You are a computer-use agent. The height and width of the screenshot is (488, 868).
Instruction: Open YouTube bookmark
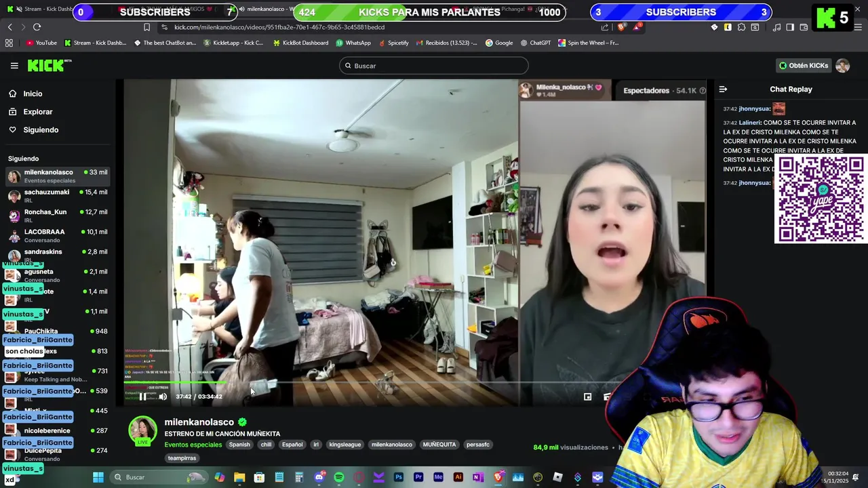pyautogui.click(x=41, y=43)
